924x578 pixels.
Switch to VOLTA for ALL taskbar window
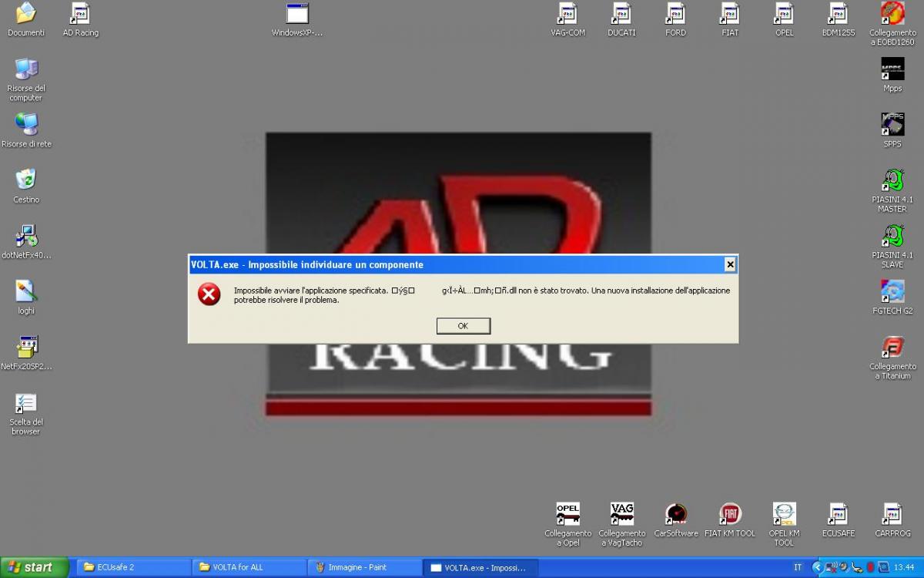coord(248,567)
